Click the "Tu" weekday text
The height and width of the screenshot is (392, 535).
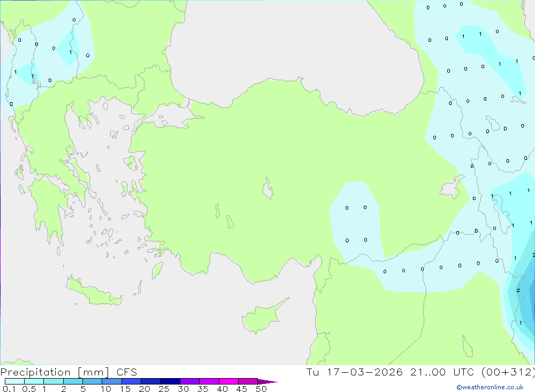click(312, 372)
